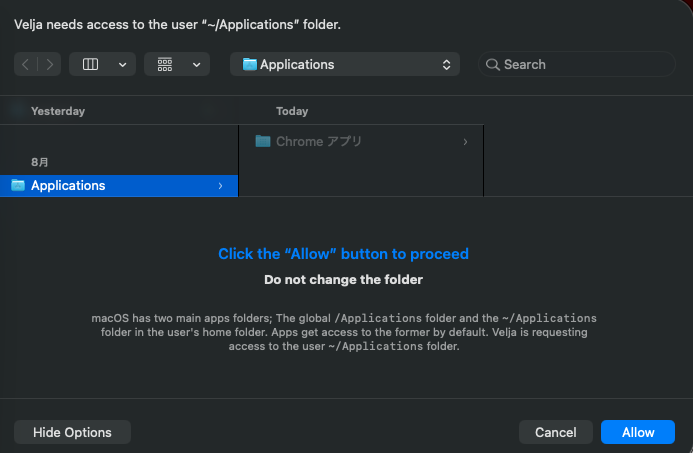The width and height of the screenshot is (693, 453).
Task: Select the column view icon
Action: [90, 64]
